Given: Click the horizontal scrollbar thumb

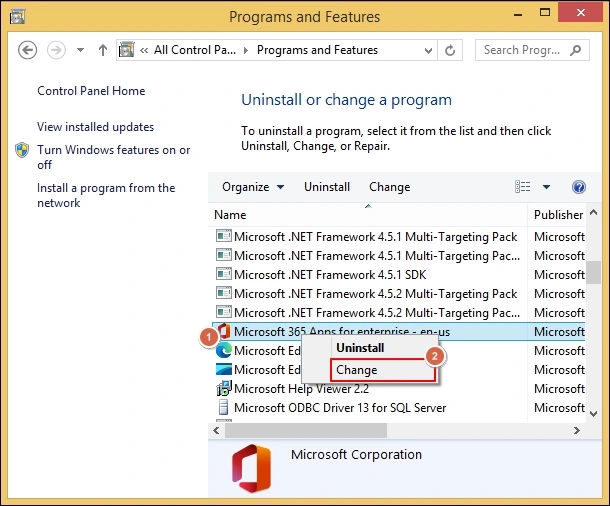Looking at the screenshot, I should tap(306, 430).
